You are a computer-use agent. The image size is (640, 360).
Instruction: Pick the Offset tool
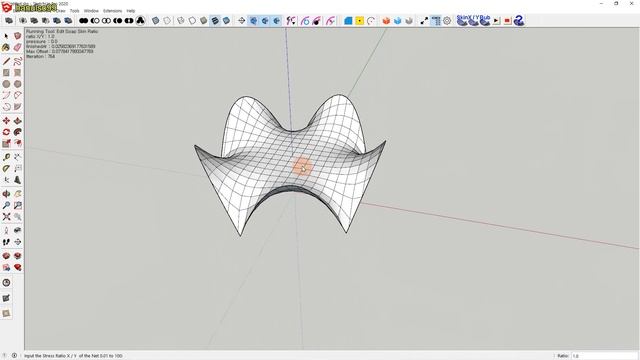(x=18, y=143)
